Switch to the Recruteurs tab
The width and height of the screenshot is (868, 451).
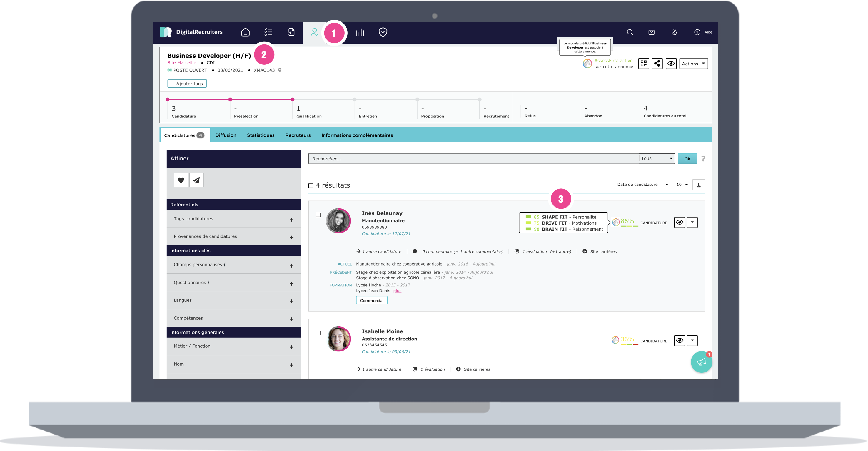[298, 135]
